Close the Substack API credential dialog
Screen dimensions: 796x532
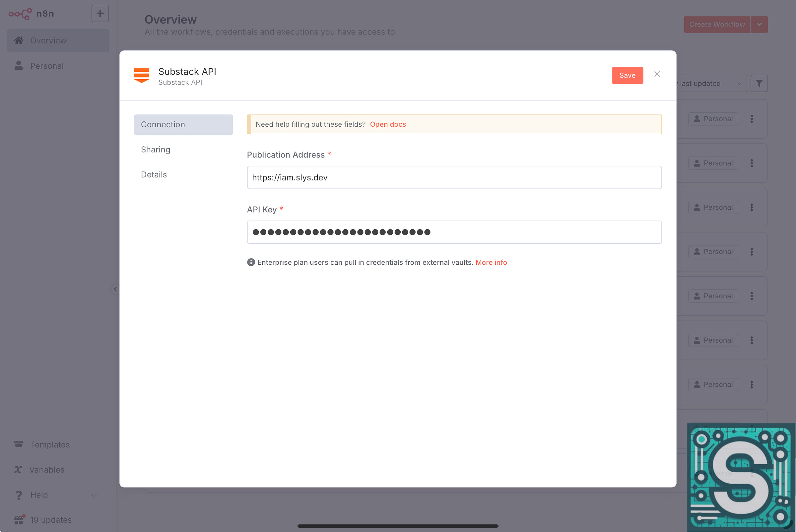(657, 74)
